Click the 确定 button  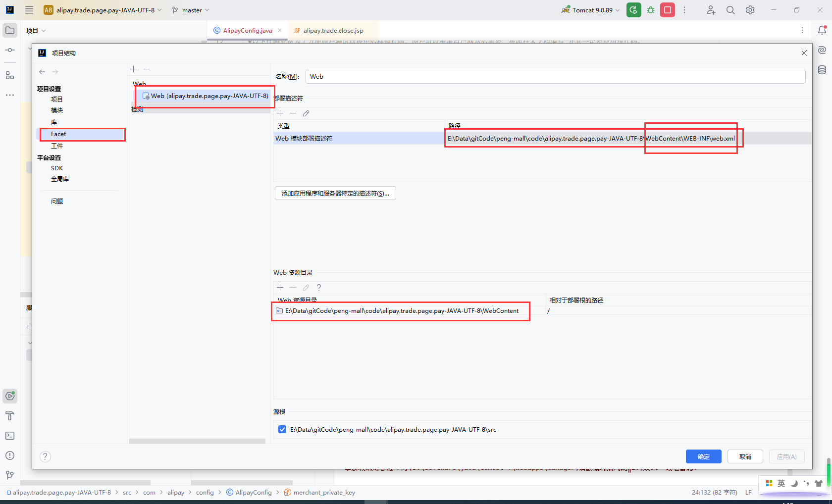pos(703,456)
